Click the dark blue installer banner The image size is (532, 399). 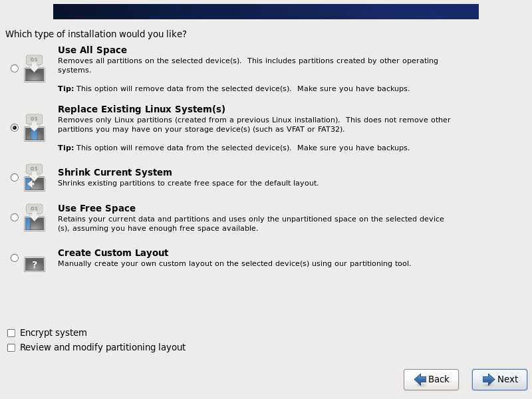pyautogui.click(x=266, y=11)
